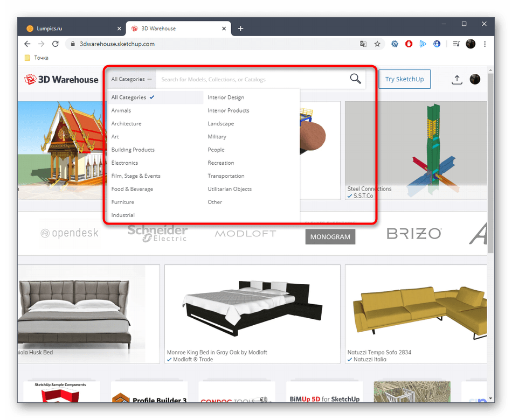Click the Try SketchUp button
The height and width of the screenshot is (420, 512).
pos(404,79)
